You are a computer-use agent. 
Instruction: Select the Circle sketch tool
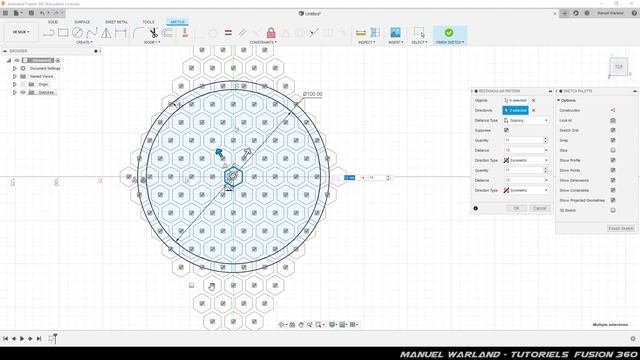(x=77, y=33)
